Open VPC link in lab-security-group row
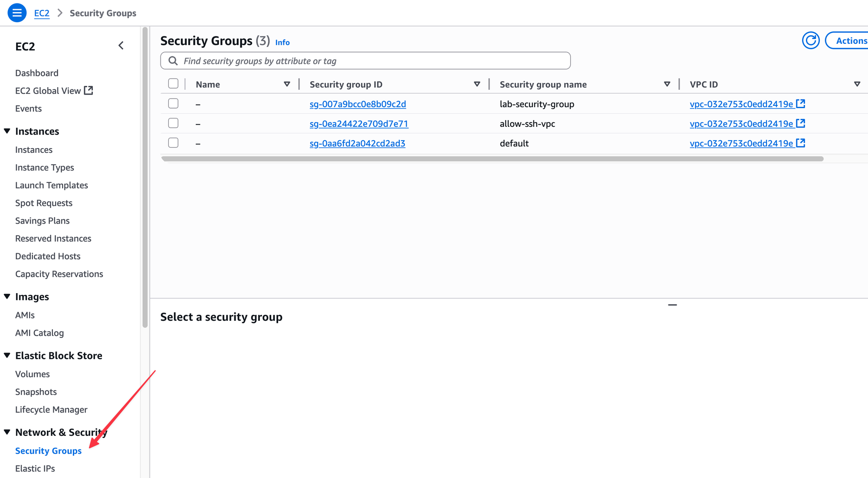868x478 pixels. [741, 104]
